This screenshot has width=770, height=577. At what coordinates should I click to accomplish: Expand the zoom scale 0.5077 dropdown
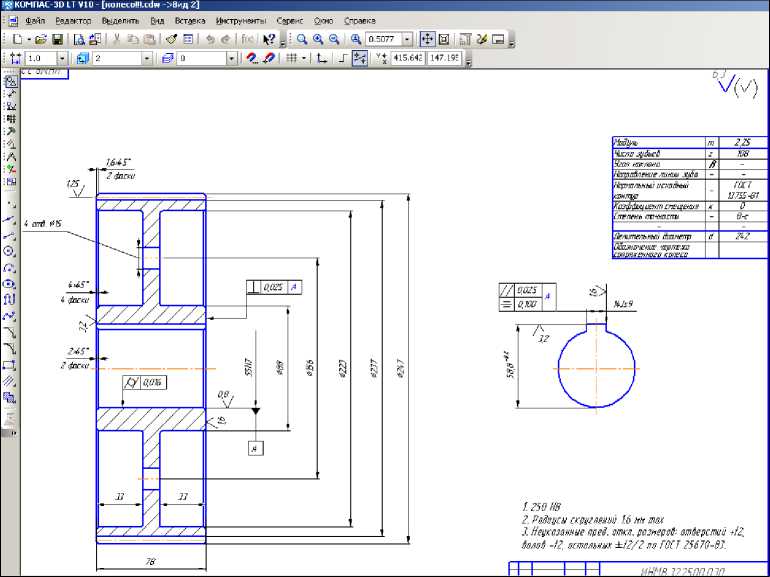[407, 39]
